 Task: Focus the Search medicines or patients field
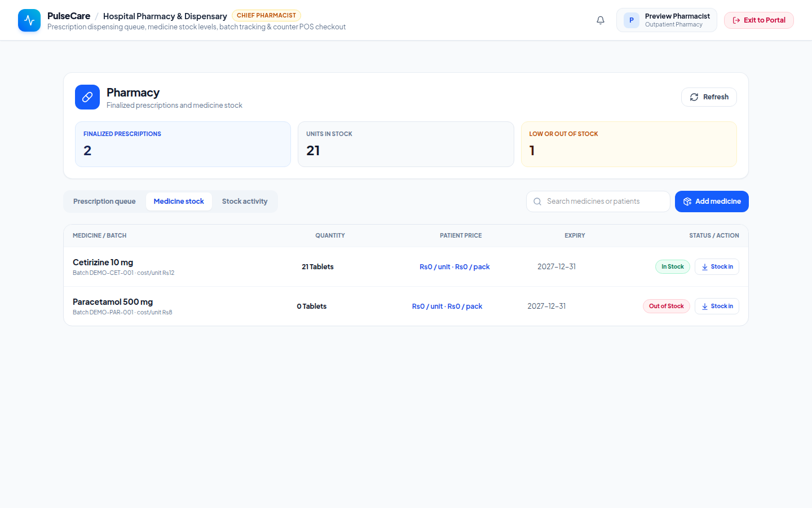click(598, 202)
